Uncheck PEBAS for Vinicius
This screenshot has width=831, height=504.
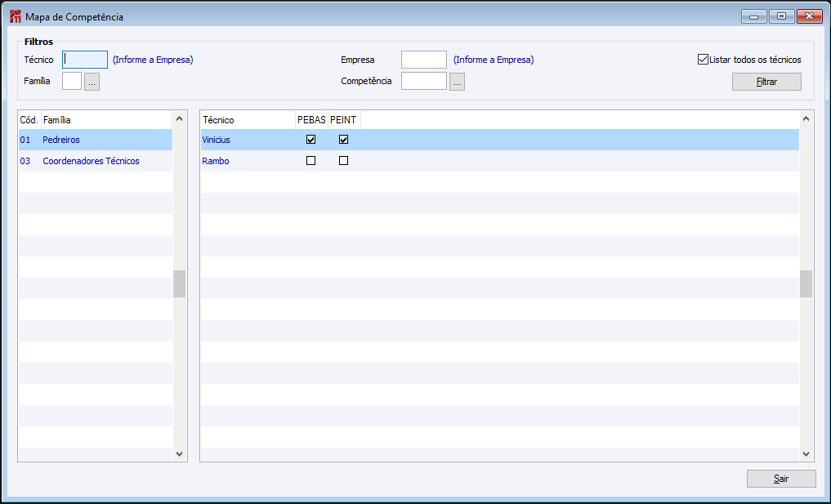click(x=311, y=140)
